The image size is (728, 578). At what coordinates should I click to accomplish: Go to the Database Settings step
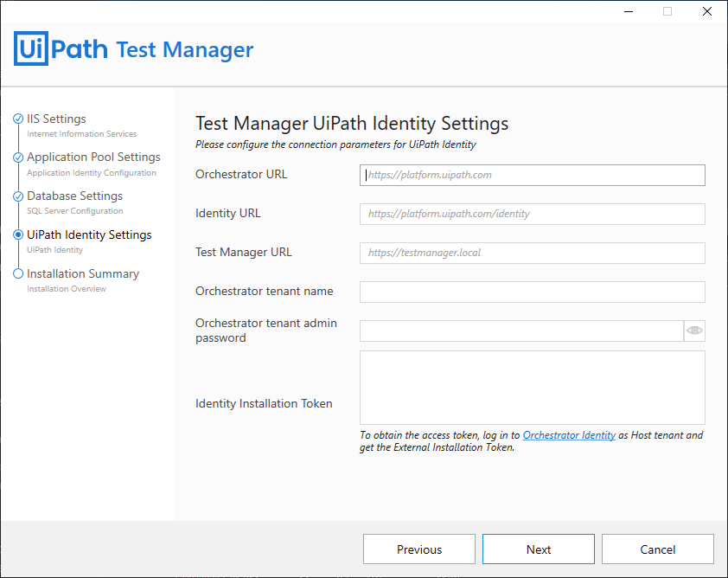tap(74, 196)
